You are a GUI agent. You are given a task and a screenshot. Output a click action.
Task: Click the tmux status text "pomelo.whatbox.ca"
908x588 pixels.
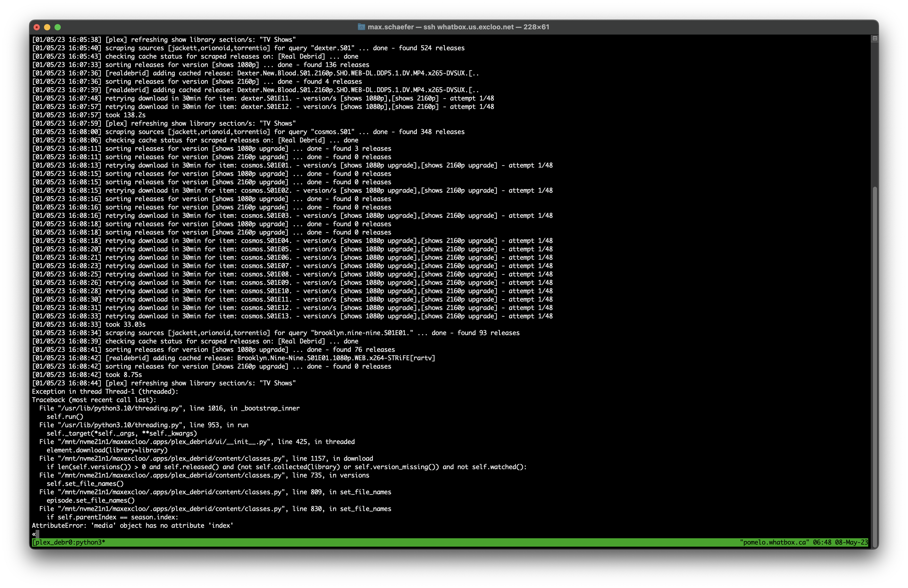(x=774, y=542)
